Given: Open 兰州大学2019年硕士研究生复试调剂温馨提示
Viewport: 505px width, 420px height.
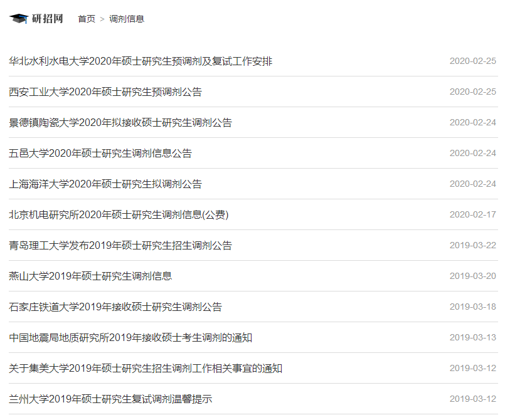Looking at the screenshot, I should click(110, 399).
